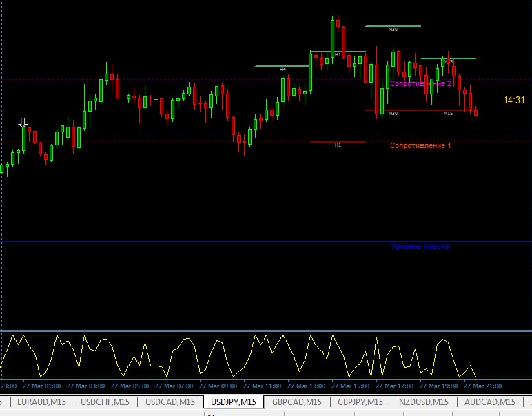This screenshot has height=416, width=532.
Task: Click the 'Сопротивление 1' level label
Action: coord(421,145)
